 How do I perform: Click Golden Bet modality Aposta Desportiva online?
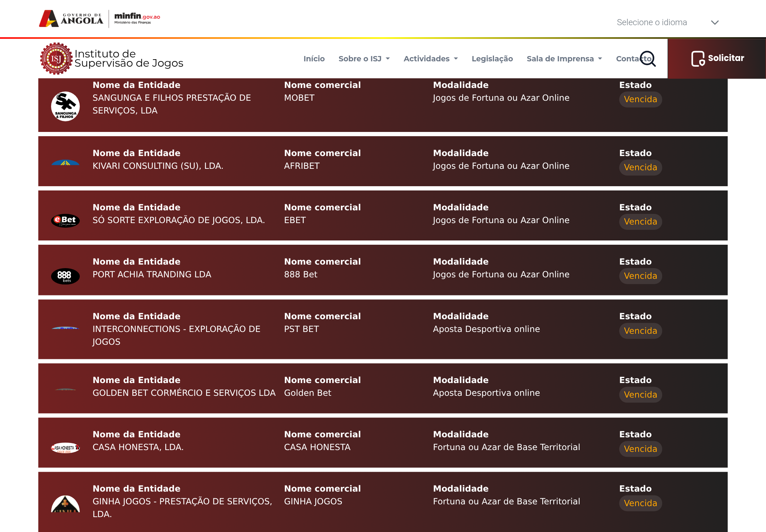click(487, 393)
